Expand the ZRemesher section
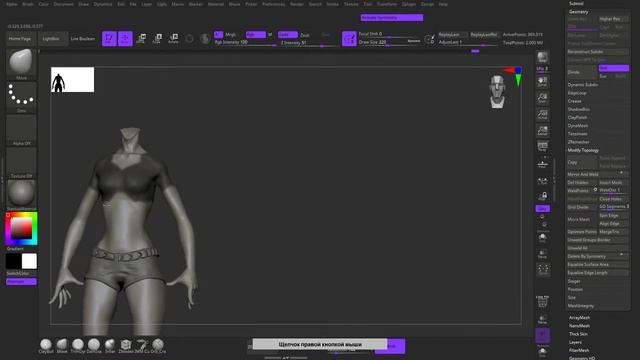 tap(578, 142)
